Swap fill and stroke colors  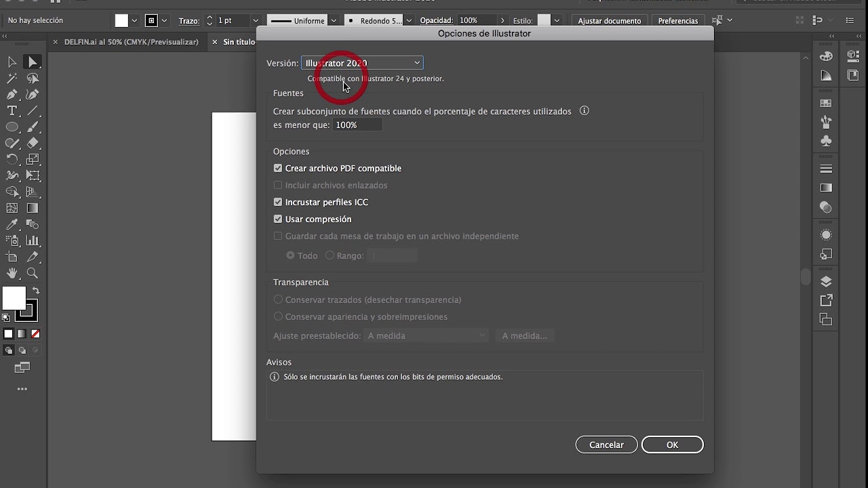[x=36, y=291]
